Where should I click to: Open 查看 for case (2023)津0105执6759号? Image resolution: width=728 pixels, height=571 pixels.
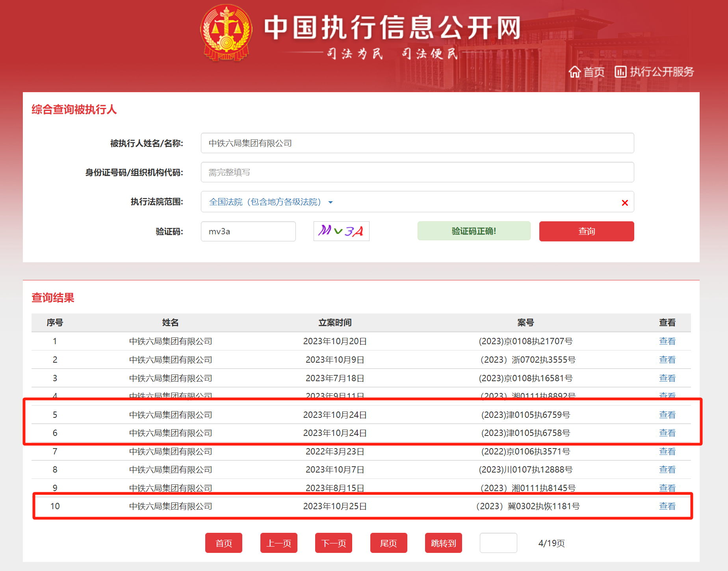(x=667, y=415)
